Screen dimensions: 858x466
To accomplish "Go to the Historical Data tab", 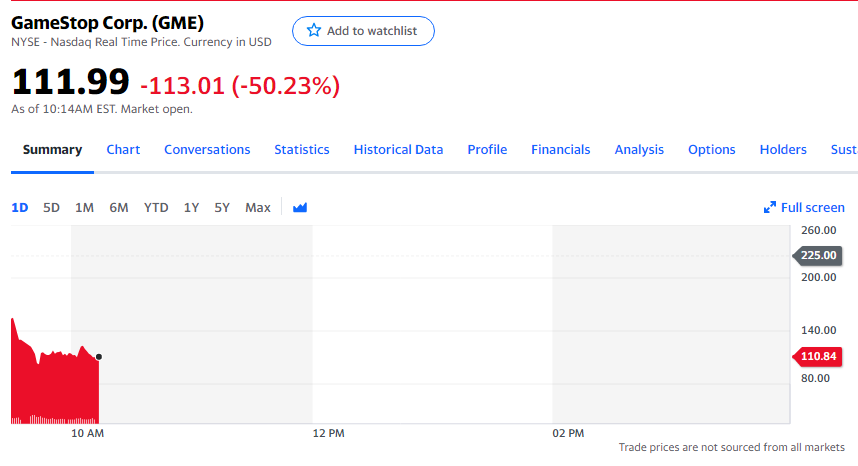I will 398,150.
